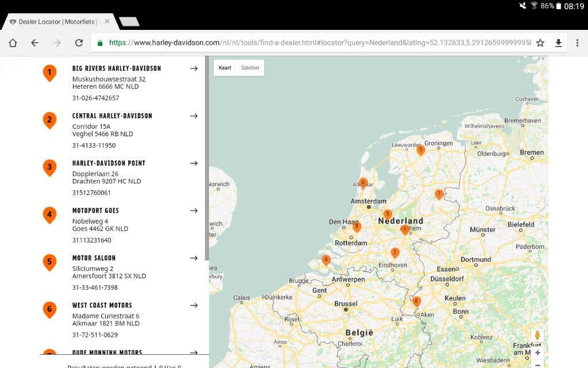
Task: Tap the download icon in toolbar
Action: click(558, 43)
